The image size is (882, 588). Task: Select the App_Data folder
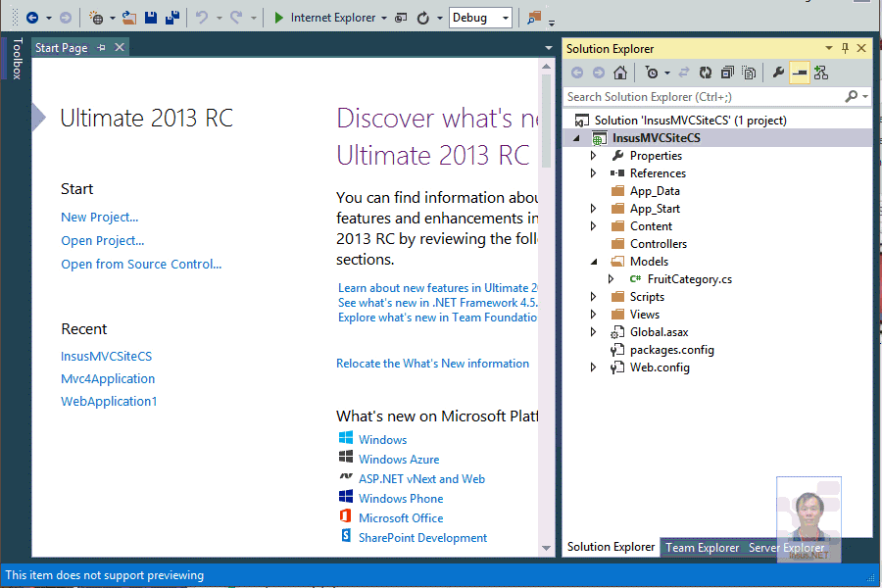coord(655,191)
